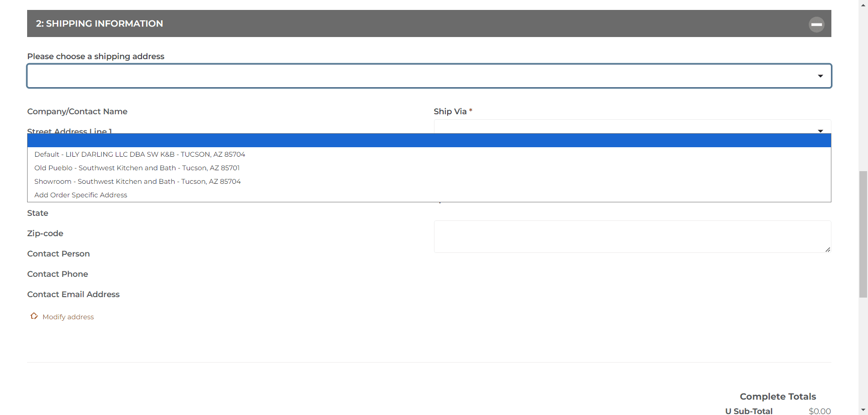
Task: Collapse the Shipping Information section minus icon
Action: pos(816,24)
